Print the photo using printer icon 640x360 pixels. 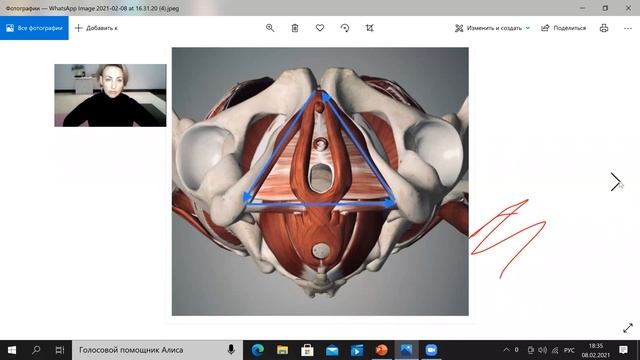click(x=604, y=28)
